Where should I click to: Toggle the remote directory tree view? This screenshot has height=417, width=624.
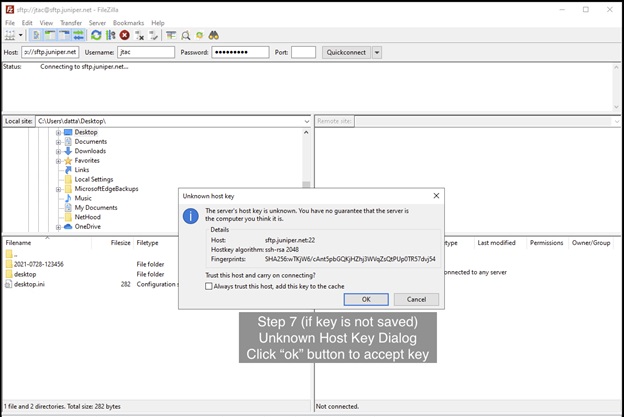point(64,35)
